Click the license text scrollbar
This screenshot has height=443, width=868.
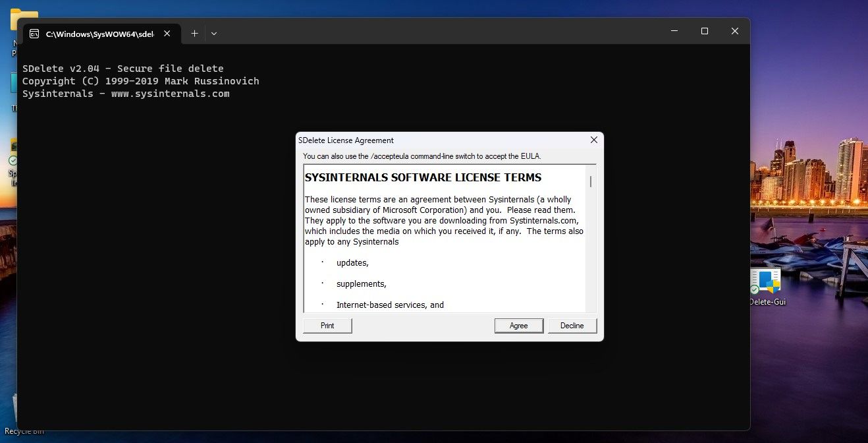590,183
